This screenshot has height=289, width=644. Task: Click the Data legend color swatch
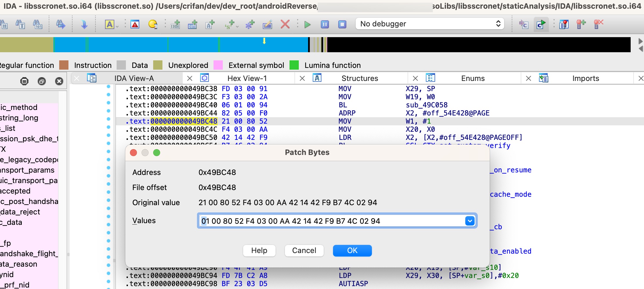(121, 65)
